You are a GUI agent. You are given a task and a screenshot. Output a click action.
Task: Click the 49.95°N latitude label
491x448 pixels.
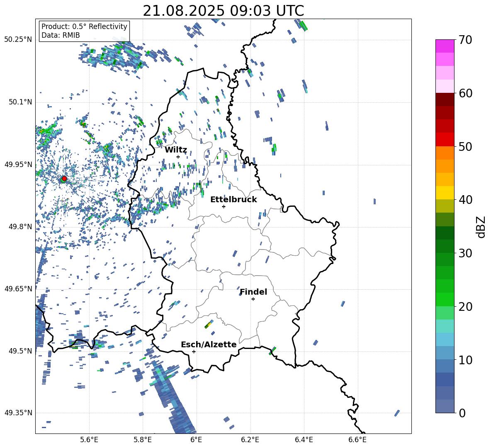tap(18, 164)
